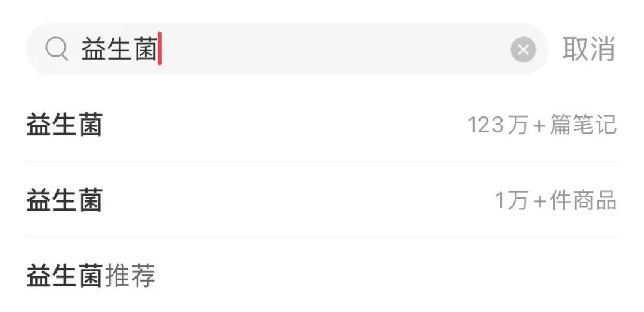The width and height of the screenshot is (644, 312).
Task: Open the 123万+篇笔记 results
Action: (x=541, y=125)
